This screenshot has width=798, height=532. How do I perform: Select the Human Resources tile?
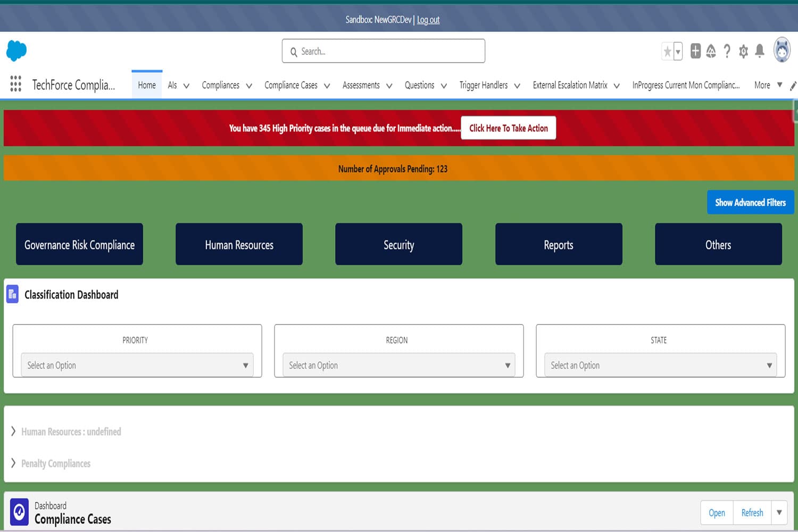click(x=239, y=244)
